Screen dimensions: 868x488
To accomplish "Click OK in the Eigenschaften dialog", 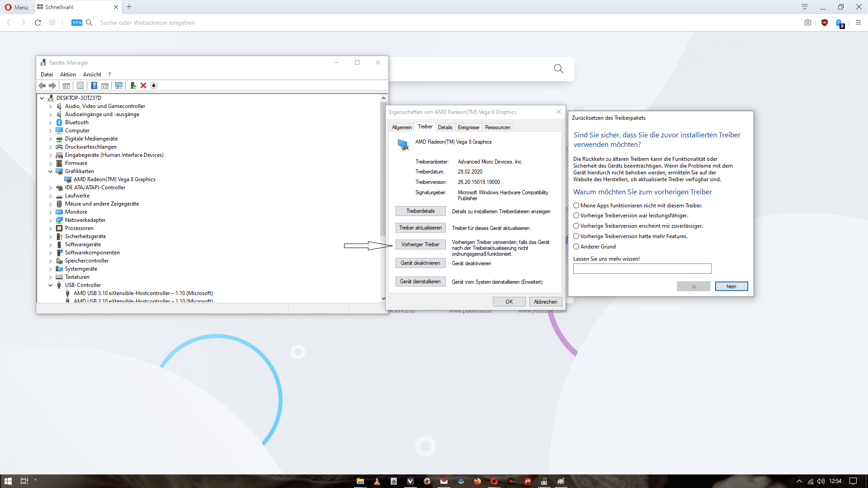I will pos(509,302).
